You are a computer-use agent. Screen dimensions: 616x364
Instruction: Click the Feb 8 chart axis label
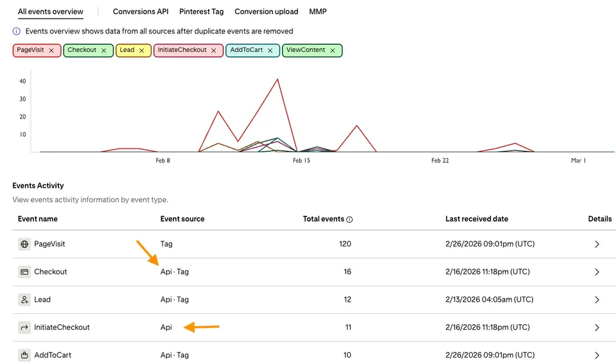click(x=163, y=160)
